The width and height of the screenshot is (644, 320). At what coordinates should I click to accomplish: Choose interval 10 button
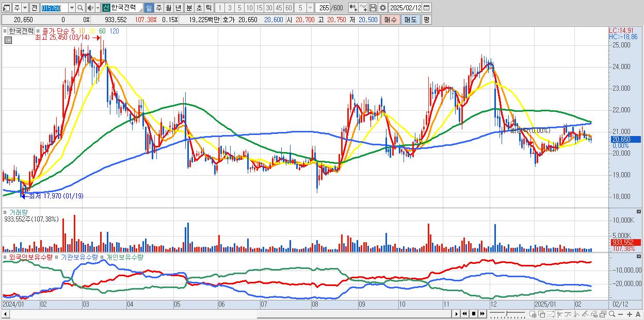(x=249, y=8)
